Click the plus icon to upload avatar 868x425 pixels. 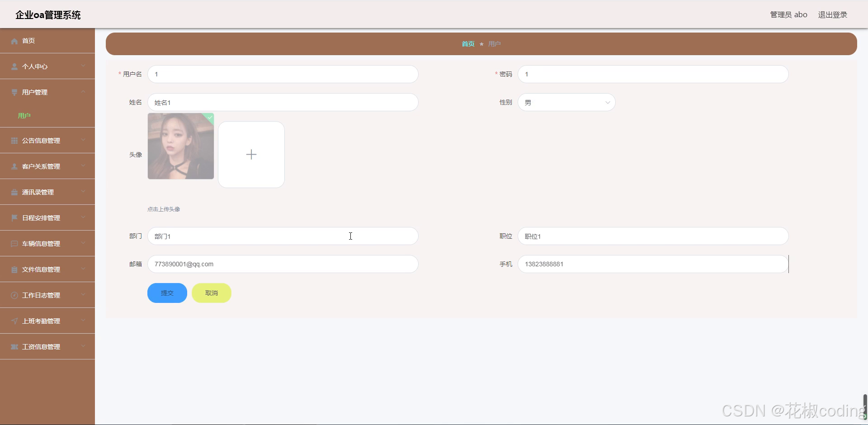pyautogui.click(x=251, y=155)
